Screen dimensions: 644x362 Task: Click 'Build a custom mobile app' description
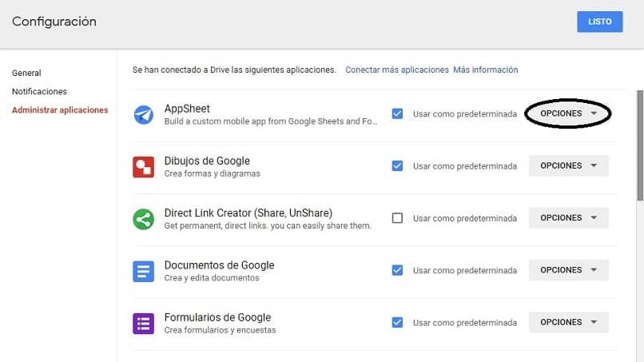271,121
